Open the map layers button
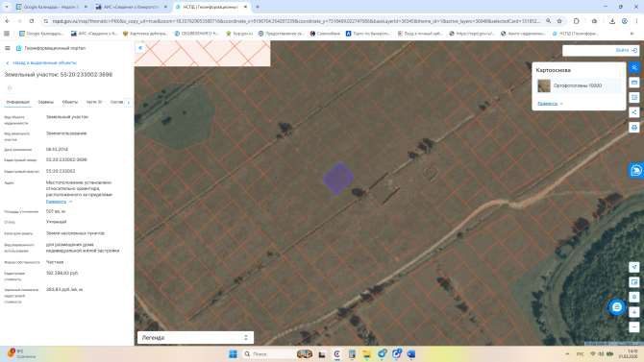 pyautogui.click(x=634, y=67)
